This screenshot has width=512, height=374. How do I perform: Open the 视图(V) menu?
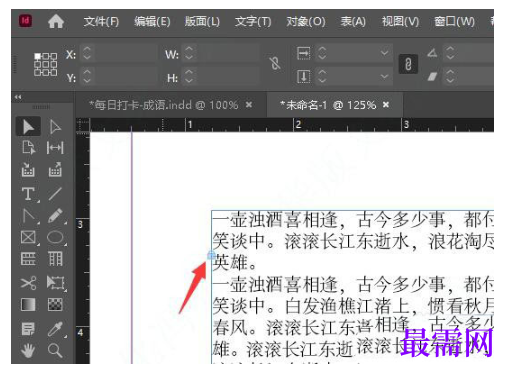click(x=400, y=22)
